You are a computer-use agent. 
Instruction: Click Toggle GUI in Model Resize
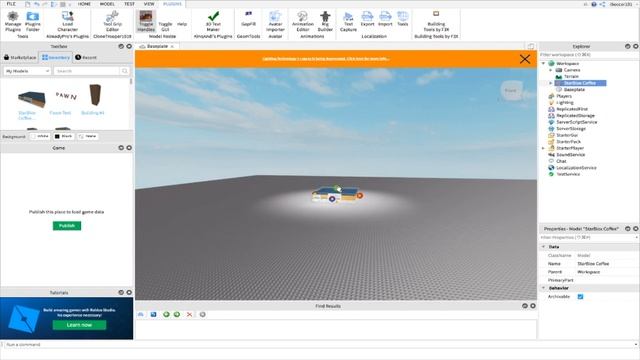point(165,27)
